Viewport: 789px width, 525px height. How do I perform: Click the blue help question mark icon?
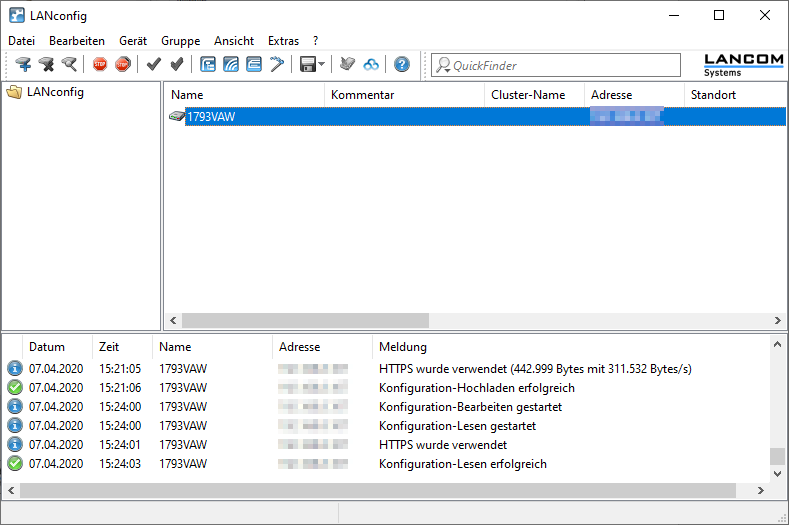pos(402,64)
